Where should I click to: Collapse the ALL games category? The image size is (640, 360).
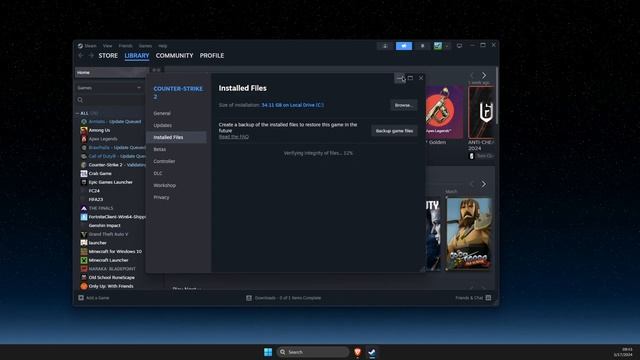[78, 113]
